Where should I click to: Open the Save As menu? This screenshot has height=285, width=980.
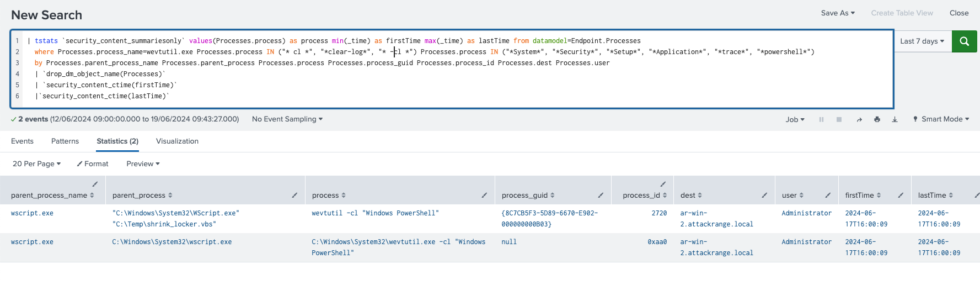[838, 13]
